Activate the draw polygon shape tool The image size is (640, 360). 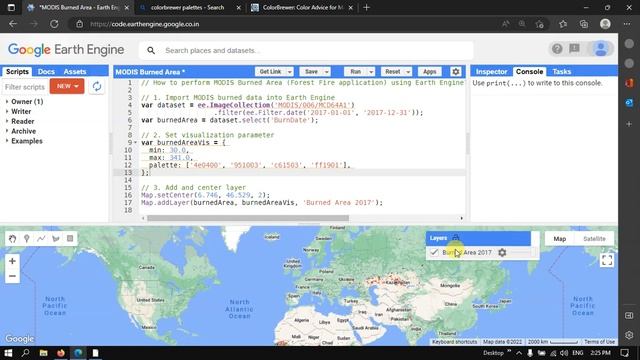56,239
